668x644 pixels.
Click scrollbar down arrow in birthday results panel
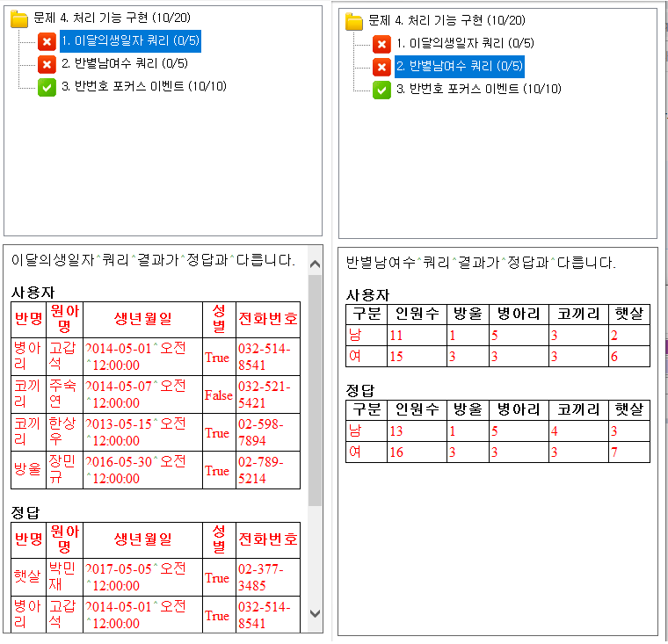[316, 614]
